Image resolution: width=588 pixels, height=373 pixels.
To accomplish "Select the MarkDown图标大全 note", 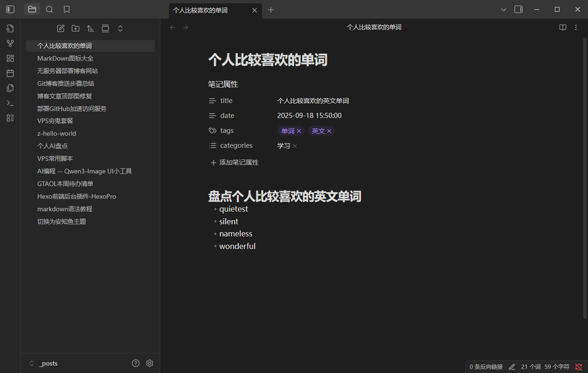I will point(65,58).
